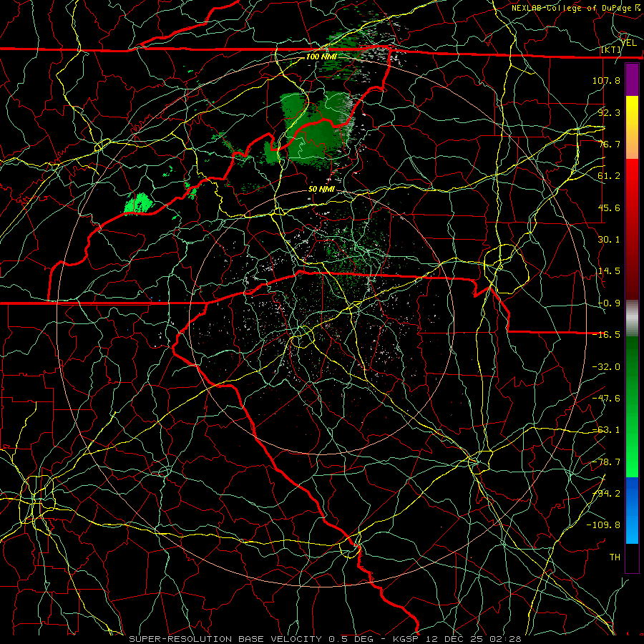The image size is (644, 644).
Task: Click the -47.6 legend value
Action: 606,399
